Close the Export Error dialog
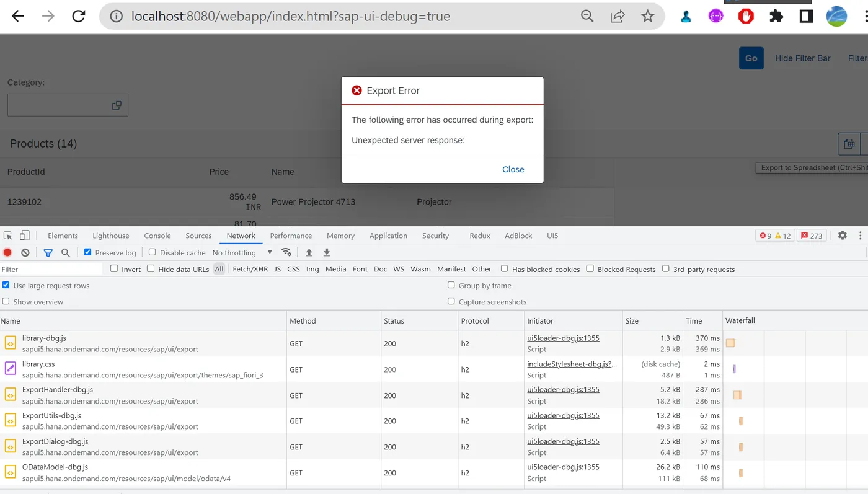Viewport: 868px width, 494px height. [x=513, y=169]
